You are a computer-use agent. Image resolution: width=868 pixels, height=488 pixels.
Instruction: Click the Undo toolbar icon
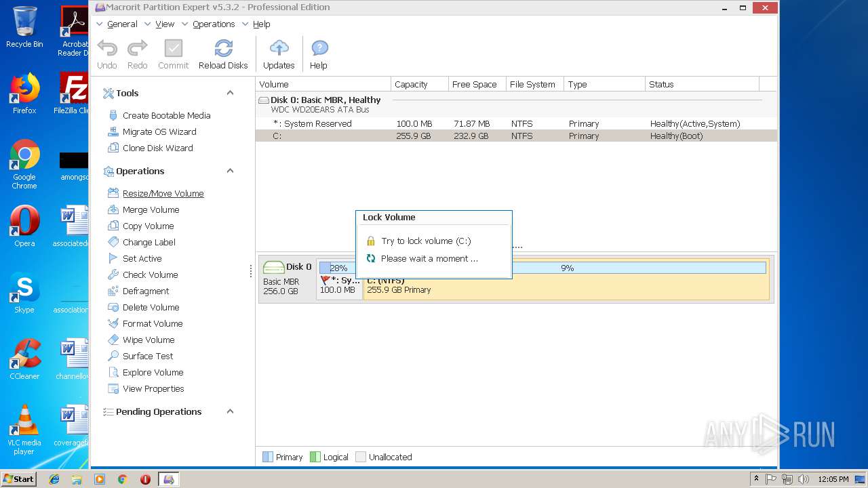(x=107, y=48)
